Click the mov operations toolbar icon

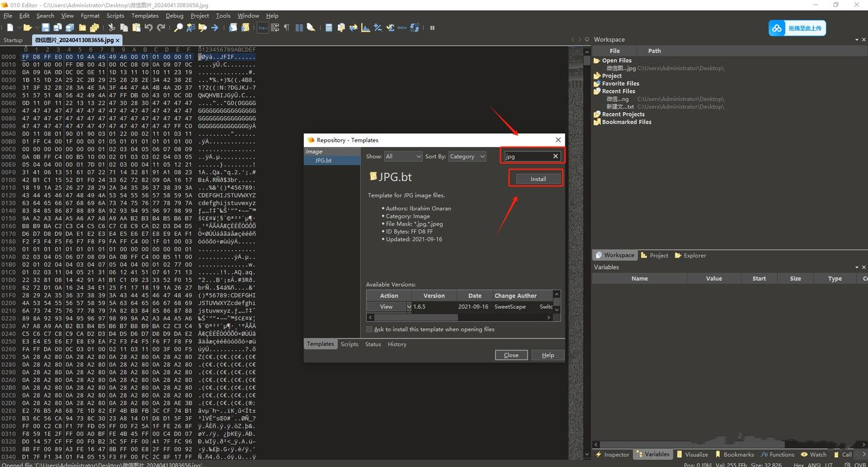click(x=402, y=27)
